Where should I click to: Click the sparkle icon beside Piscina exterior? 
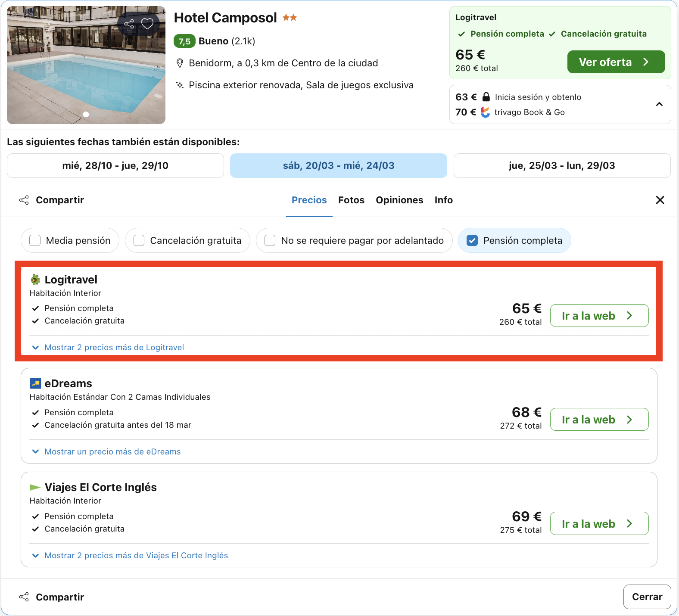click(180, 85)
